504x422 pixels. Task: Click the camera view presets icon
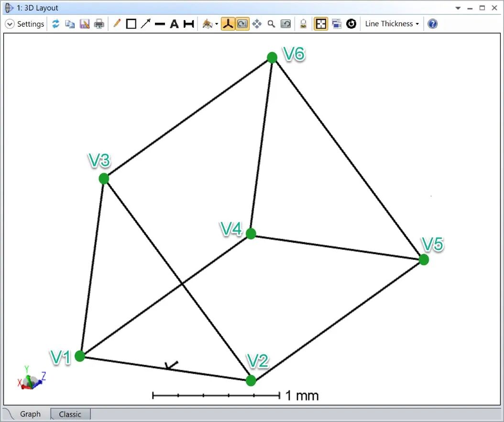pos(208,24)
